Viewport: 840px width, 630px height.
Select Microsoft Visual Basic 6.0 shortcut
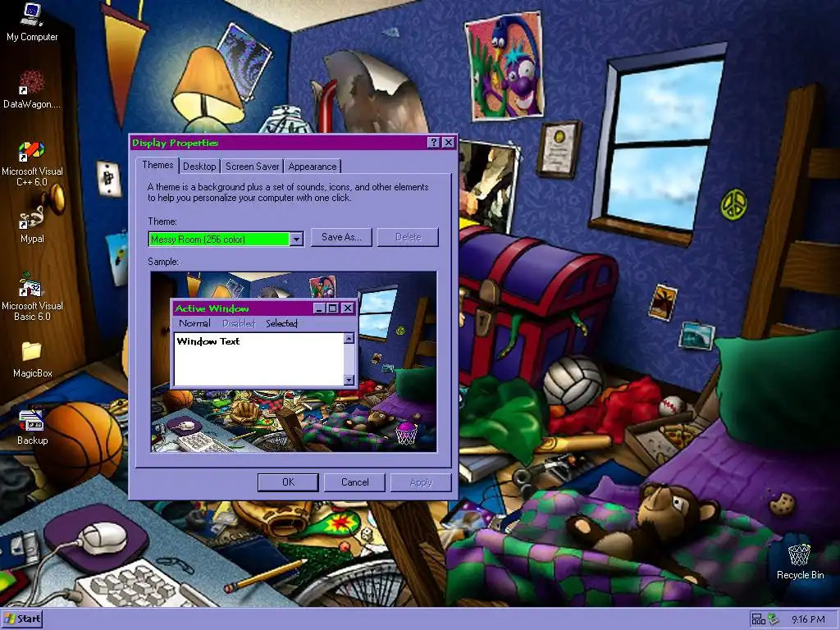(x=32, y=296)
